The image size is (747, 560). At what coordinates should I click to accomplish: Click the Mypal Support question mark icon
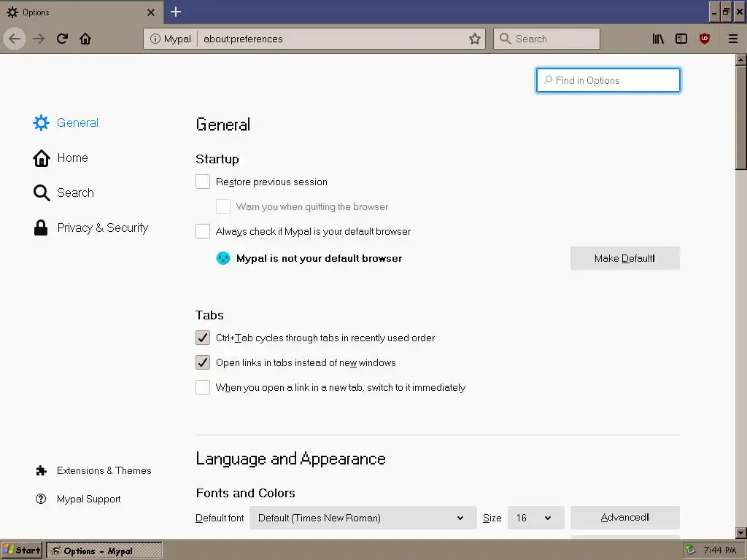[x=41, y=499]
